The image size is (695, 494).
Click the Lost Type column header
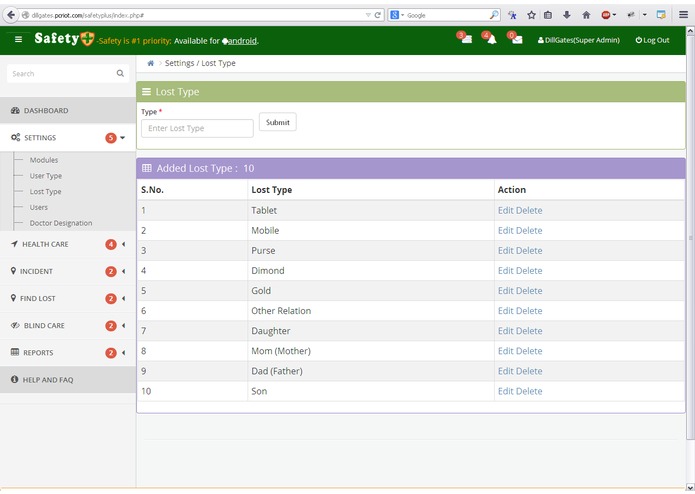(x=272, y=190)
